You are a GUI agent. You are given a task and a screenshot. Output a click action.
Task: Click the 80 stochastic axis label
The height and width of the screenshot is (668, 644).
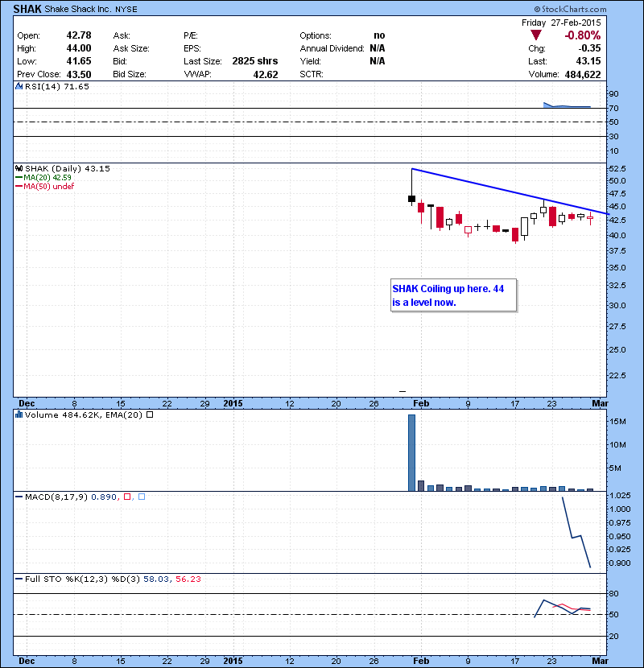pyautogui.click(x=614, y=593)
